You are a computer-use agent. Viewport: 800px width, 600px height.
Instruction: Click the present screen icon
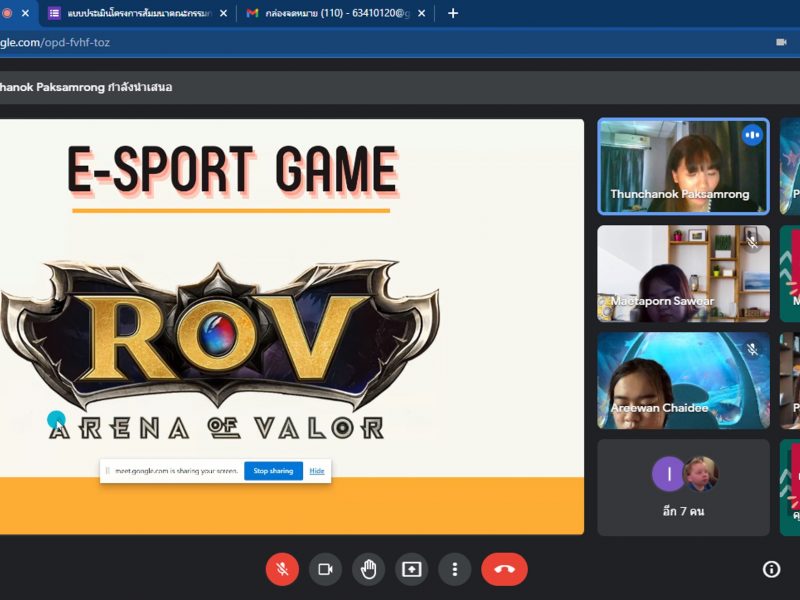point(411,569)
